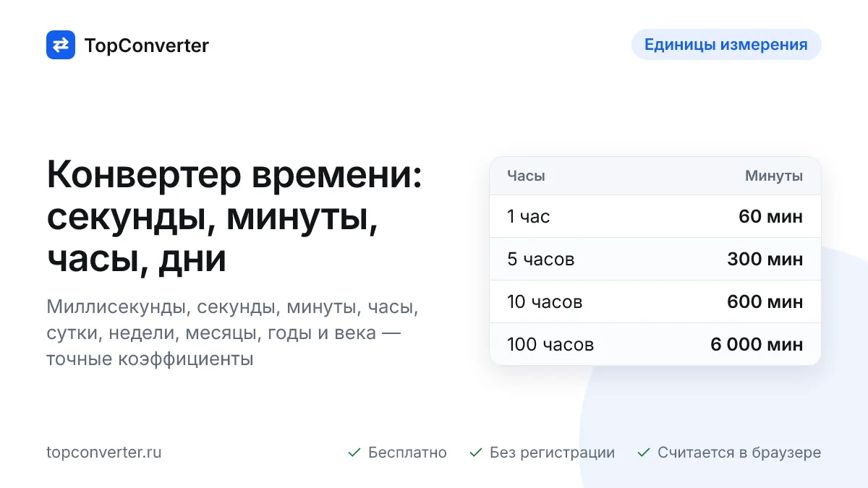Click the Бесплатно label
This screenshot has height=488, width=868.
[407, 453]
